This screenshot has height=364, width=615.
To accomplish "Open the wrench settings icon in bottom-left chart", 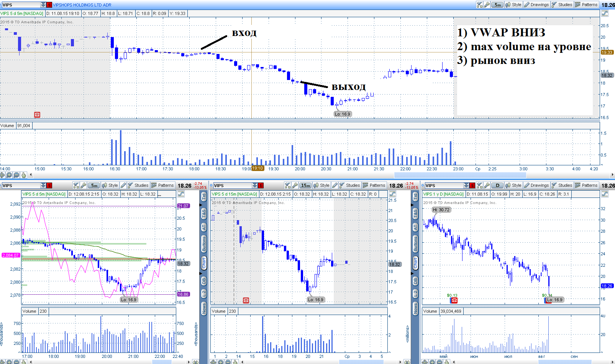I will [x=84, y=185].
